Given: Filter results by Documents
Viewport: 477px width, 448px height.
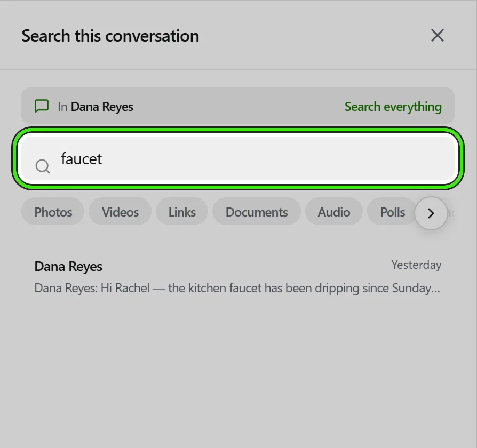Looking at the screenshot, I should pos(257,212).
